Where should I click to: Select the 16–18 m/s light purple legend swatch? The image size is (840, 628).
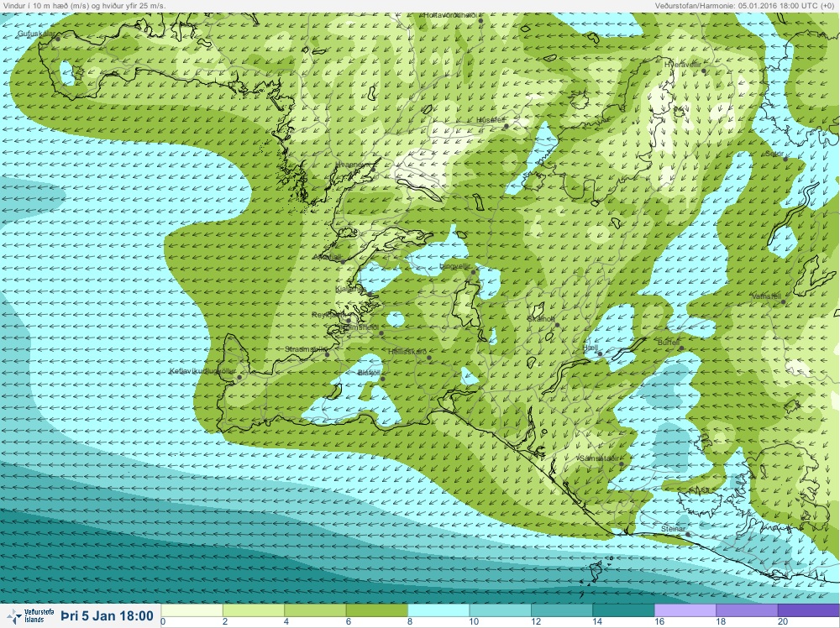point(685,610)
